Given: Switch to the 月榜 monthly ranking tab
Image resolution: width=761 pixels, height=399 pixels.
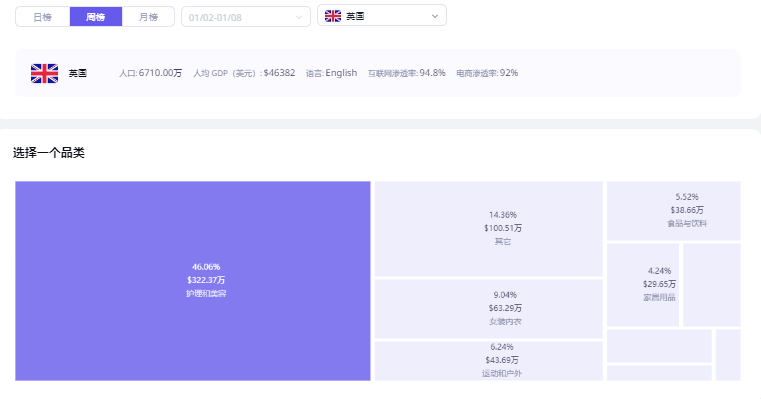Looking at the screenshot, I should pos(148,17).
